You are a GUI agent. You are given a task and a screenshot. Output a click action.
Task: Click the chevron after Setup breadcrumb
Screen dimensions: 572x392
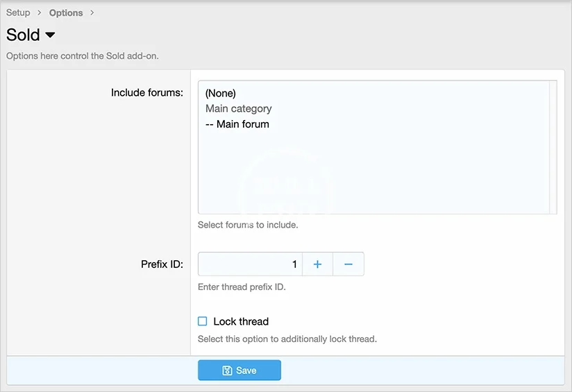[x=40, y=12]
